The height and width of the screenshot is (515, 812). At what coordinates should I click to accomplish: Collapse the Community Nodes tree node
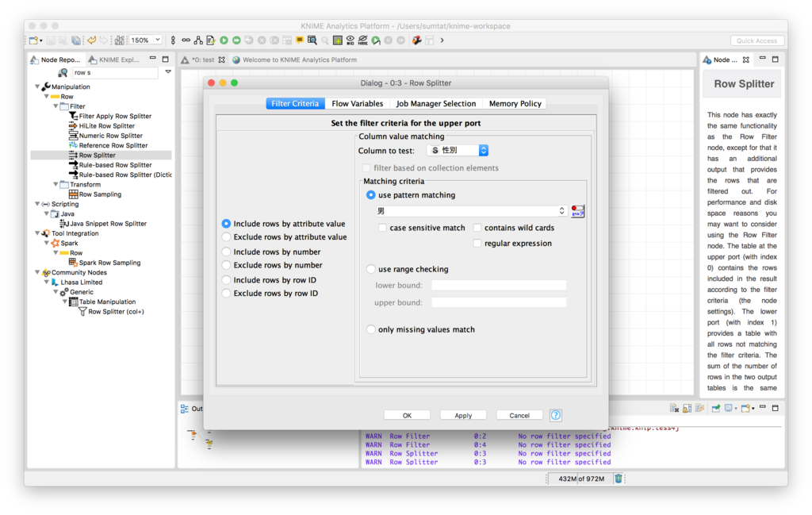coord(37,272)
